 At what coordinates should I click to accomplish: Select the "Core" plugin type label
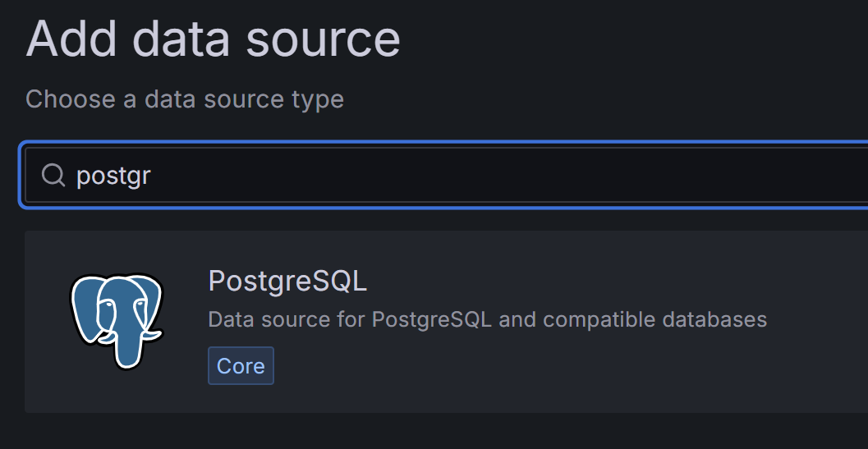(x=241, y=365)
